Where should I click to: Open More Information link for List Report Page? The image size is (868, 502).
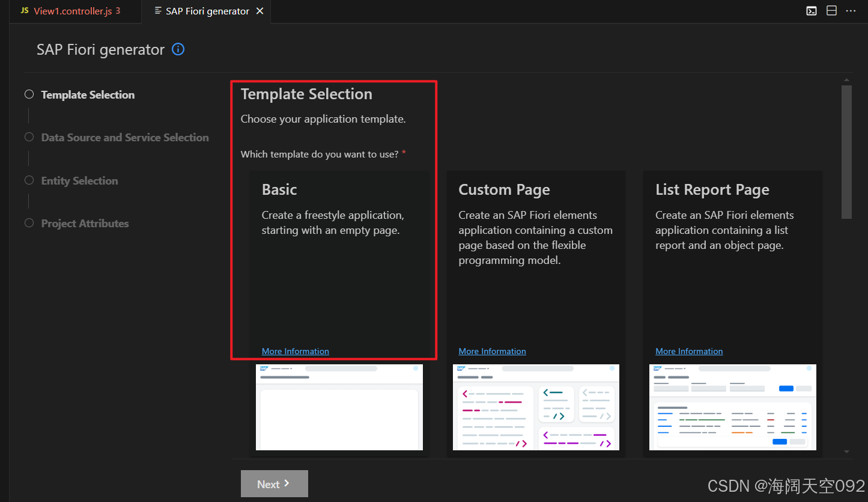tap(690, 351)
